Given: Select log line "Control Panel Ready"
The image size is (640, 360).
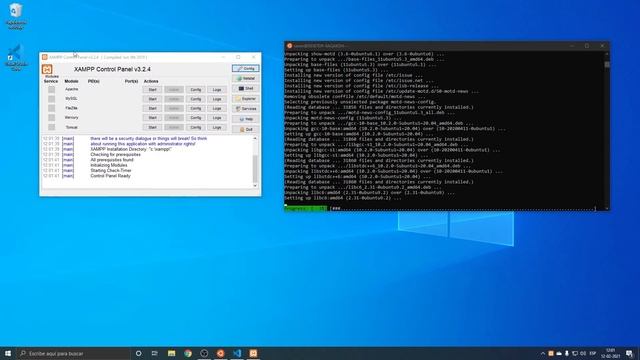Looking at the screenshot, I should coord(111,176).
